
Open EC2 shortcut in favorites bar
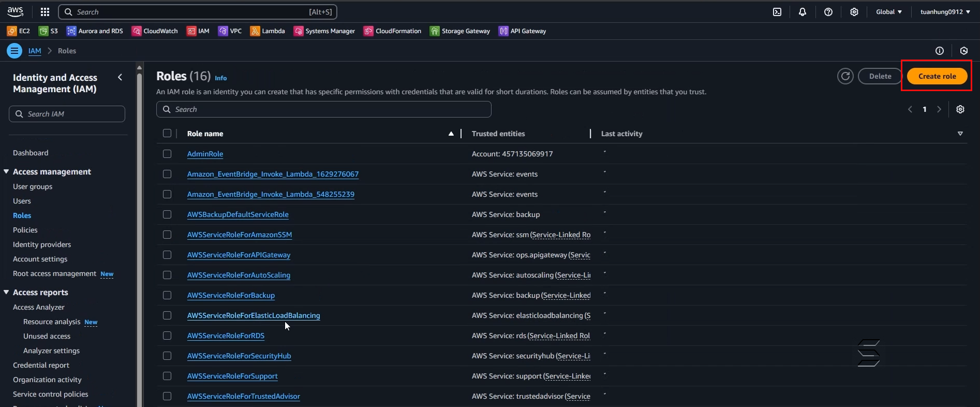point(19,31)
